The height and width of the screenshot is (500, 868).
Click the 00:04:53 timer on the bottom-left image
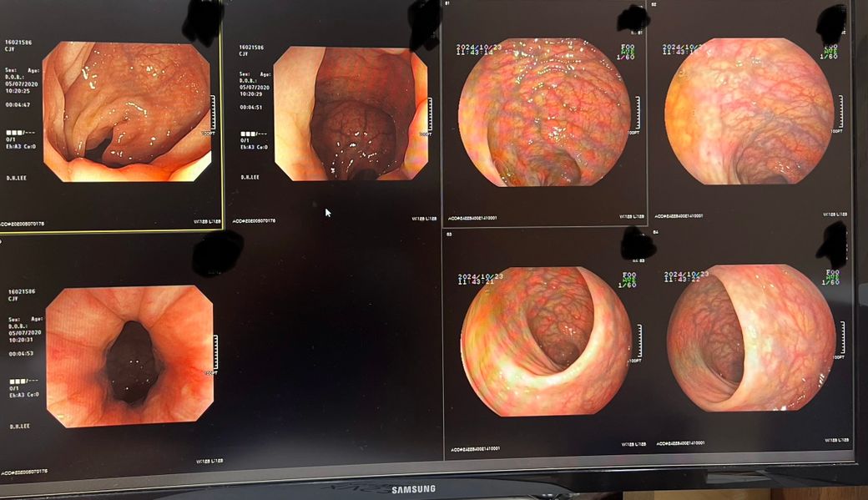tap(19, 354)
